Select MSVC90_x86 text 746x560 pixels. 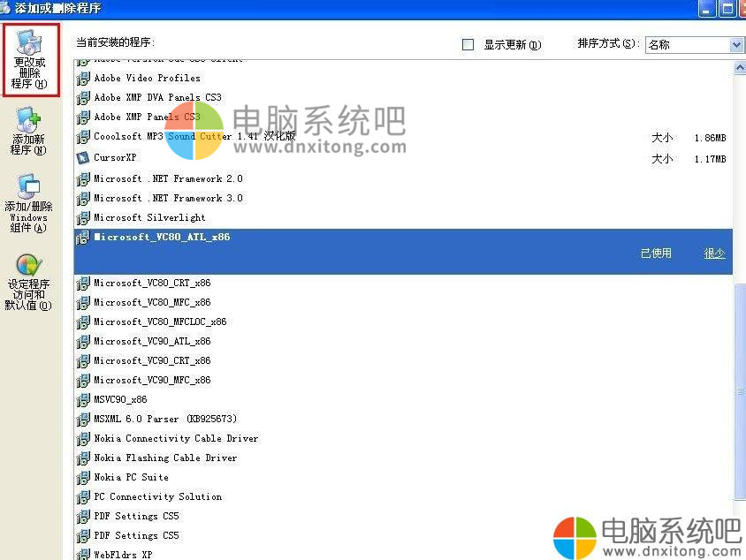coord(120,400)
